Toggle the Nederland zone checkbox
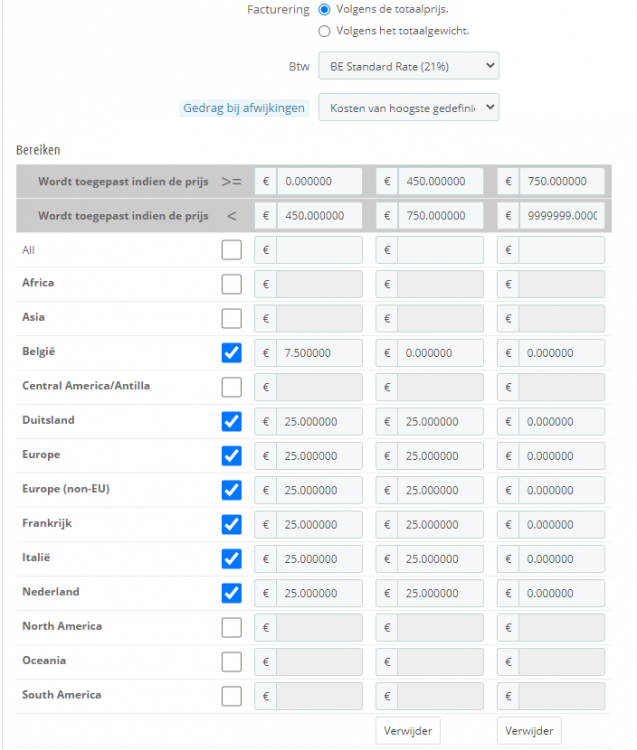The width and height of the screenshot is (637, 750). (x=231, y=593)
